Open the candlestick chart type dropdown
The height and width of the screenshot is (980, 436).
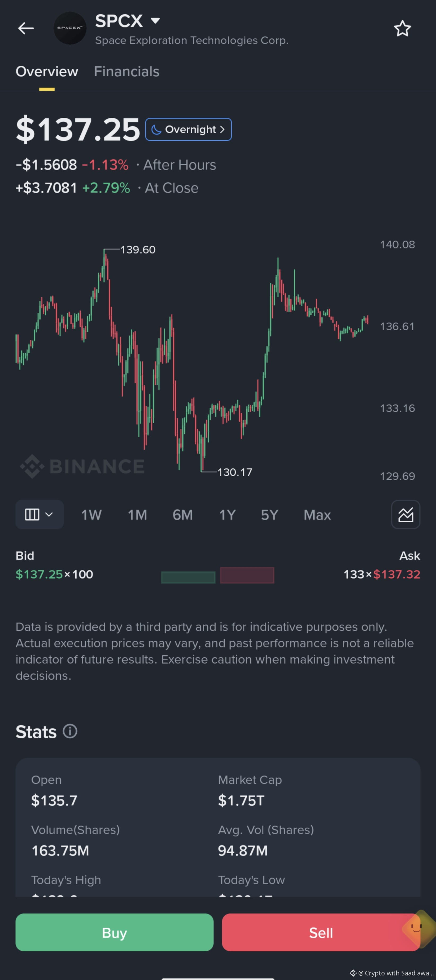coord(39,514)
